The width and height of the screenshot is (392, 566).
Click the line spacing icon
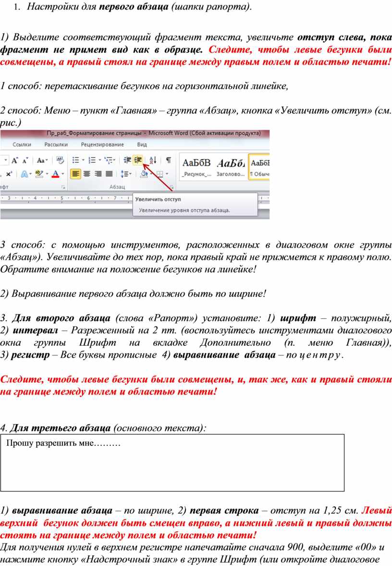click(x=124, y=174)
